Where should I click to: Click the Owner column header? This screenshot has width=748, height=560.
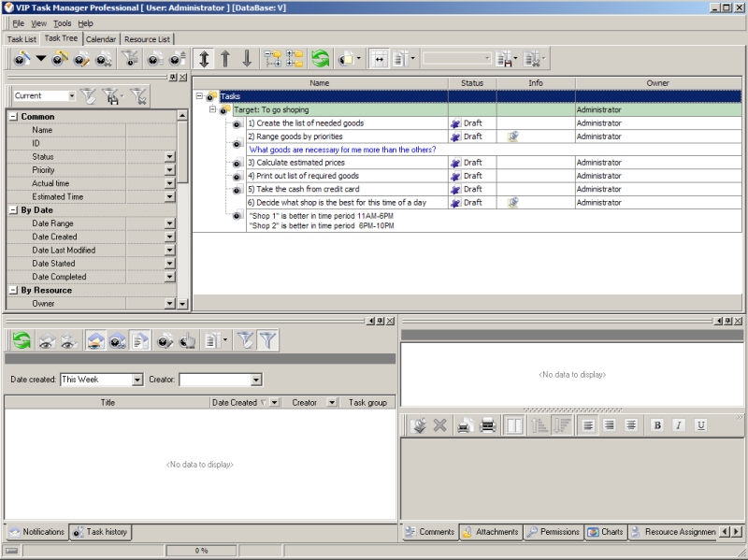(658, 83)
